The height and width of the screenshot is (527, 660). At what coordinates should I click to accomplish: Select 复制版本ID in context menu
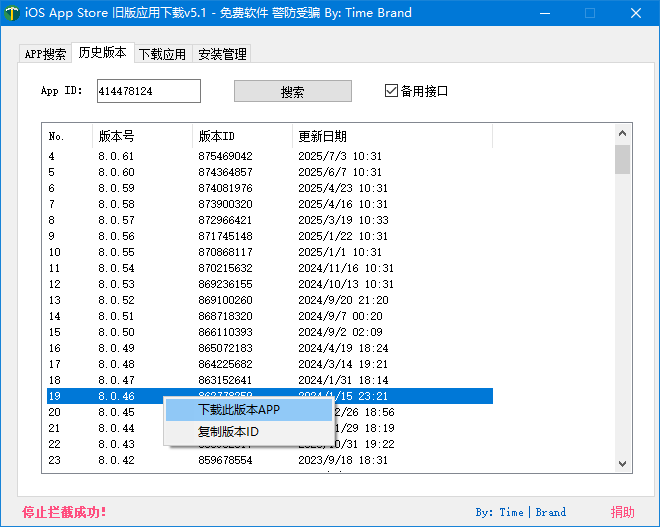[x=229, y=432]
